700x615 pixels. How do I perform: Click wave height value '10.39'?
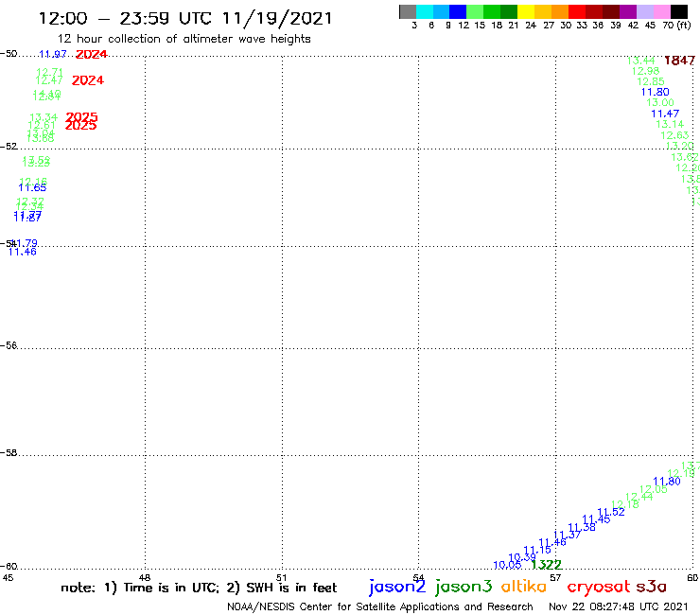522,557
